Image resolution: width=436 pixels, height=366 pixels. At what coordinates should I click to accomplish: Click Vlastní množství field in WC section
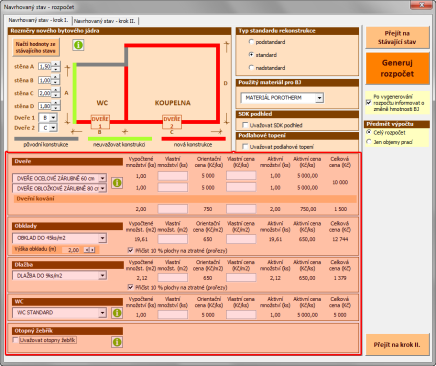[173, 315]
